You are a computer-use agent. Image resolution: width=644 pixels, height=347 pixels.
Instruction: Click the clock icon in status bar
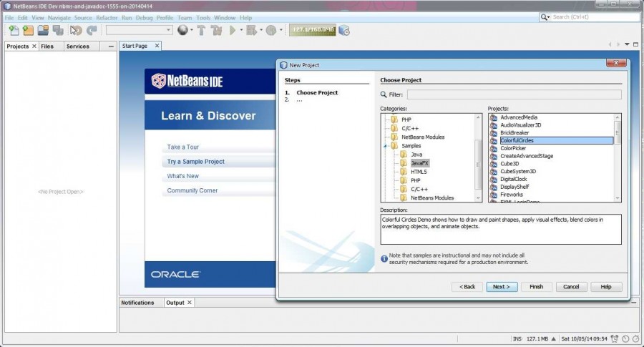pos(625,339)
